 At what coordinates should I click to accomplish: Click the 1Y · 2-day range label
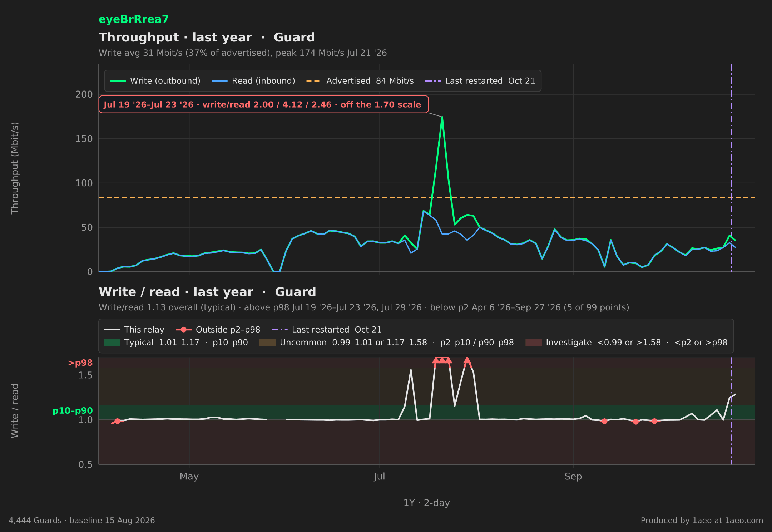[427, 503]
